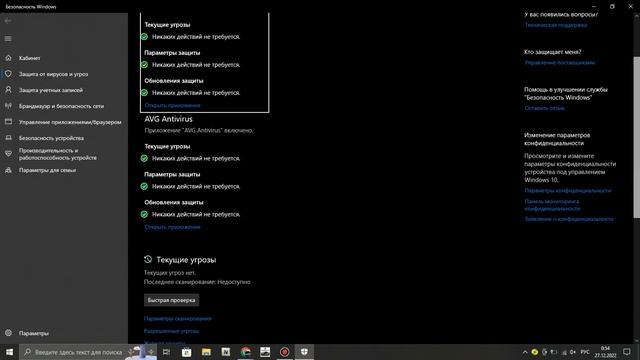640x360 pixels.
Task: Click green check under AVG Параметры защиты
Action: tap(144, 187)
